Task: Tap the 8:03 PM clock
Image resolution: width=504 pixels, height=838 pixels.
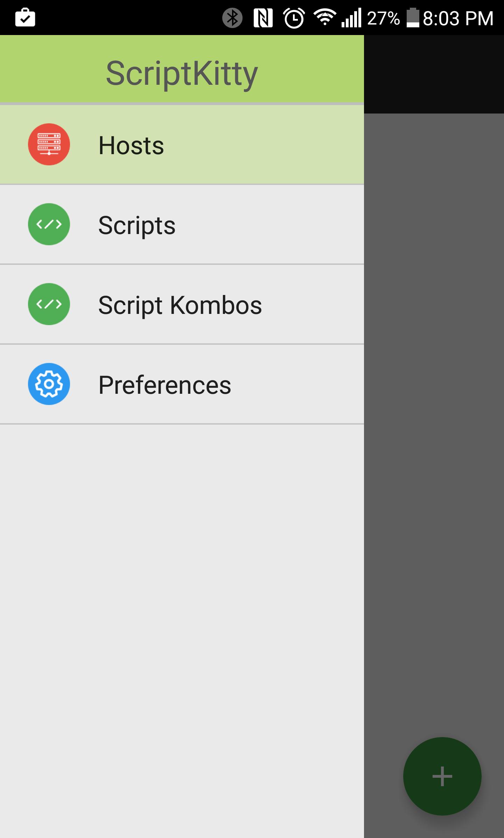Action: click(x=458, y=18)
